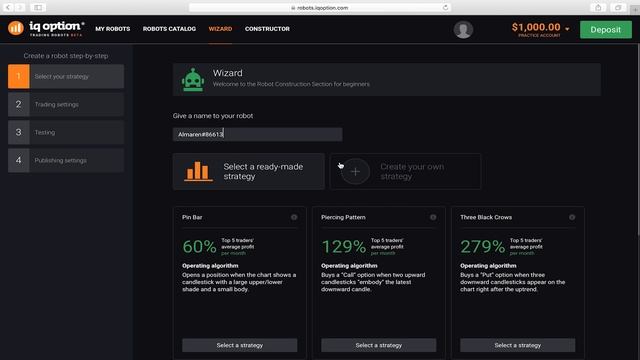Show all tabs overview icon
640x360 pixels.
pos(618,7)
